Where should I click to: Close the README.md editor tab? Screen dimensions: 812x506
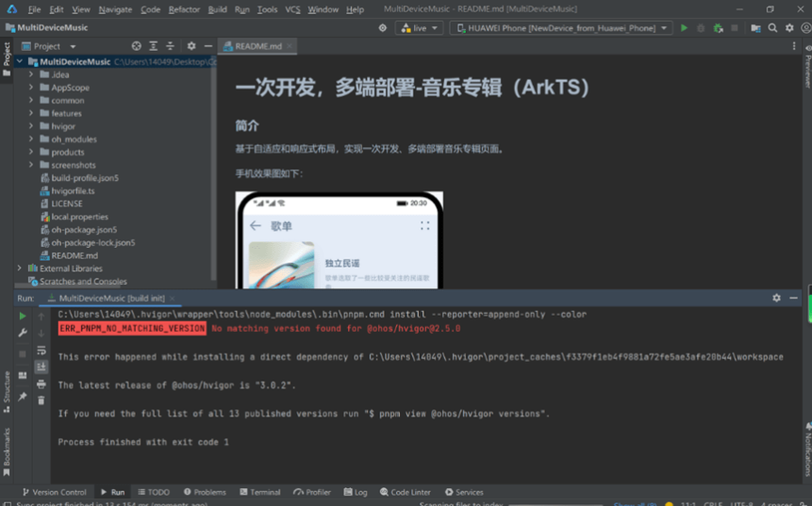(x=290, y=46)
